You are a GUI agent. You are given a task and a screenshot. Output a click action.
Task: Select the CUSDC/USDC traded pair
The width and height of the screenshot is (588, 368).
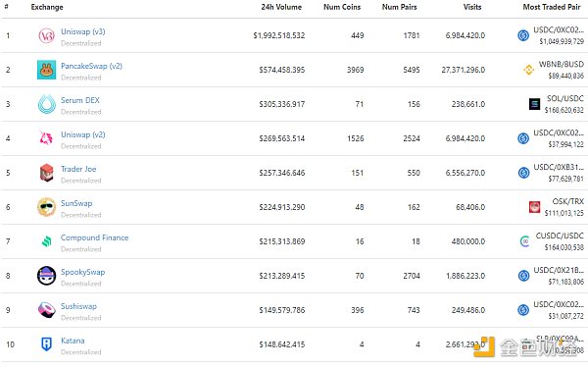tap(560, 236)
